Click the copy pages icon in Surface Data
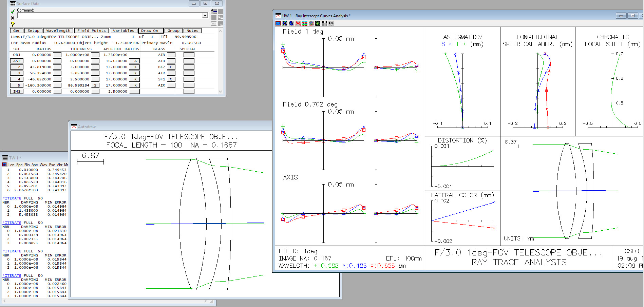This screenshot has height=307, width=644. click(221, 17)
